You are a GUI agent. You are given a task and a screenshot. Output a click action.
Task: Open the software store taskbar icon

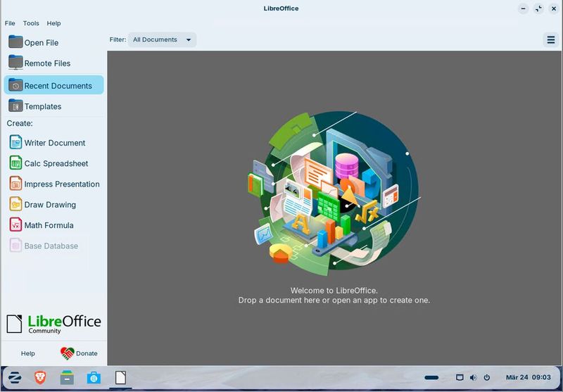tap(94, 378)
